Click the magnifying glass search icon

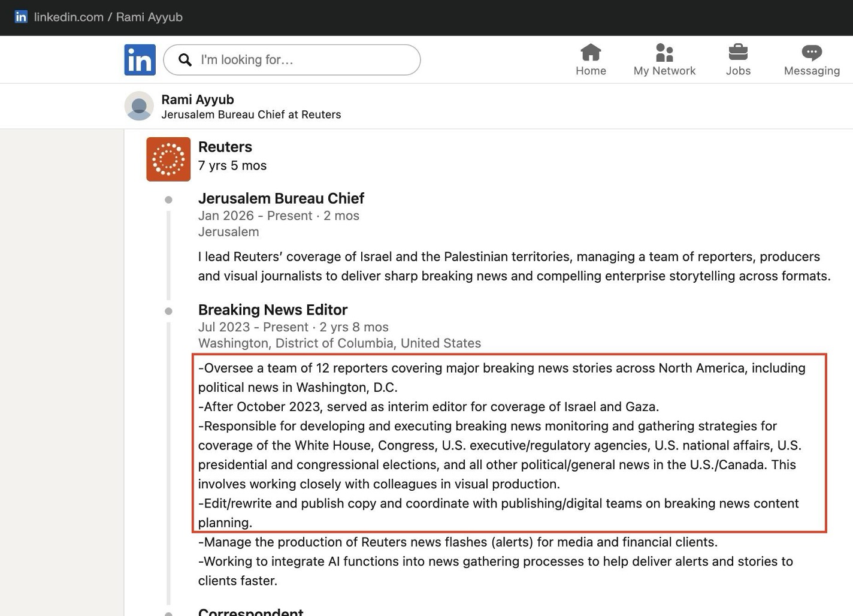185,60
